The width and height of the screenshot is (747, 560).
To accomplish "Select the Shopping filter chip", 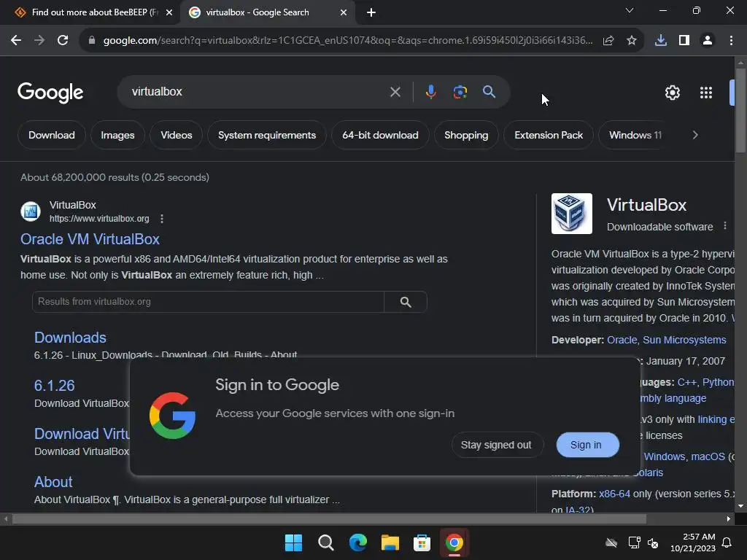I will (466, 135).
